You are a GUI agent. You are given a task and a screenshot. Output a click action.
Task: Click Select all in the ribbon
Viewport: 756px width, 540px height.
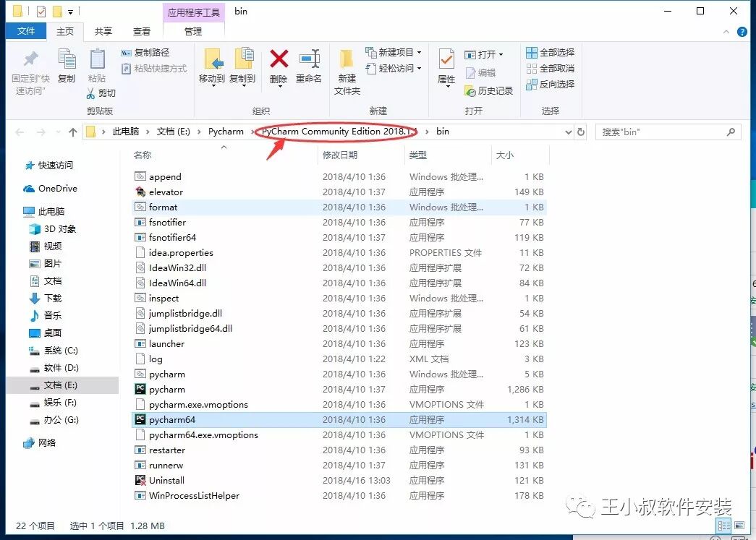(550, 53)
